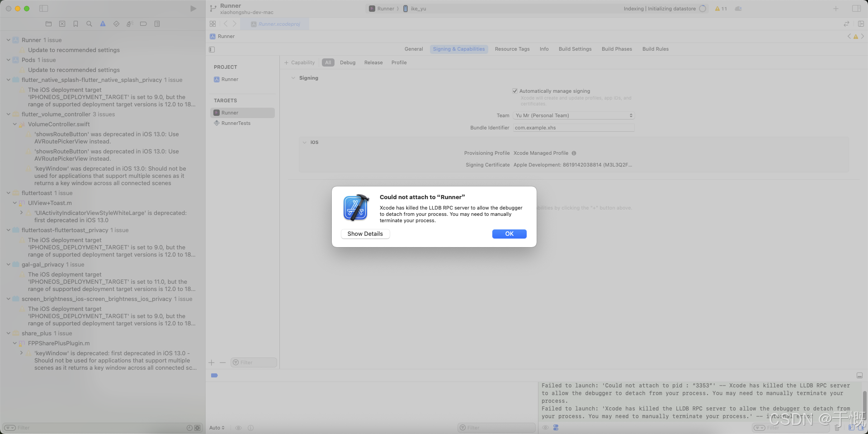Open the Team dropdown
Image resolution: width=868 pixels, height=434 pixels.
(574, 115)
